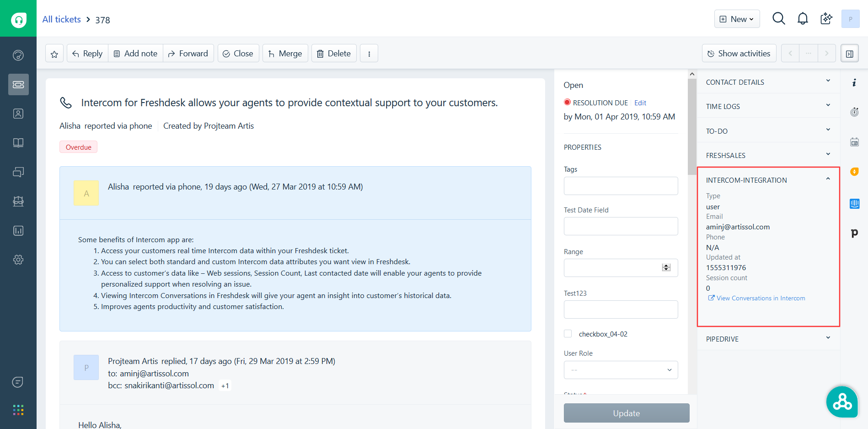Go to the previous ticket arrow
The image size is (868, 429).
(x=790, y=54)
